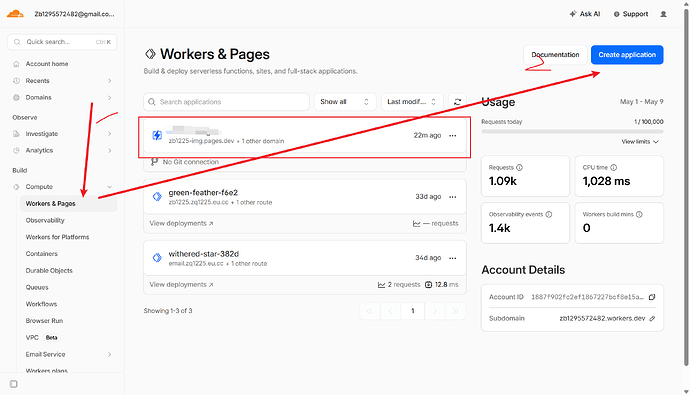This screenshot has height=395, width=690.
Task: Copy the Account ID
Action: click(652, 297)
